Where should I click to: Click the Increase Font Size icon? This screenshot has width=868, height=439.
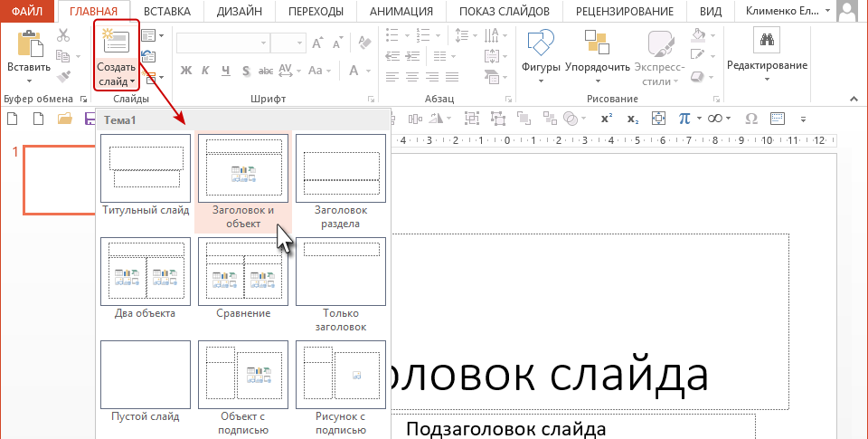pyautogui.click(x=317, y=43)
